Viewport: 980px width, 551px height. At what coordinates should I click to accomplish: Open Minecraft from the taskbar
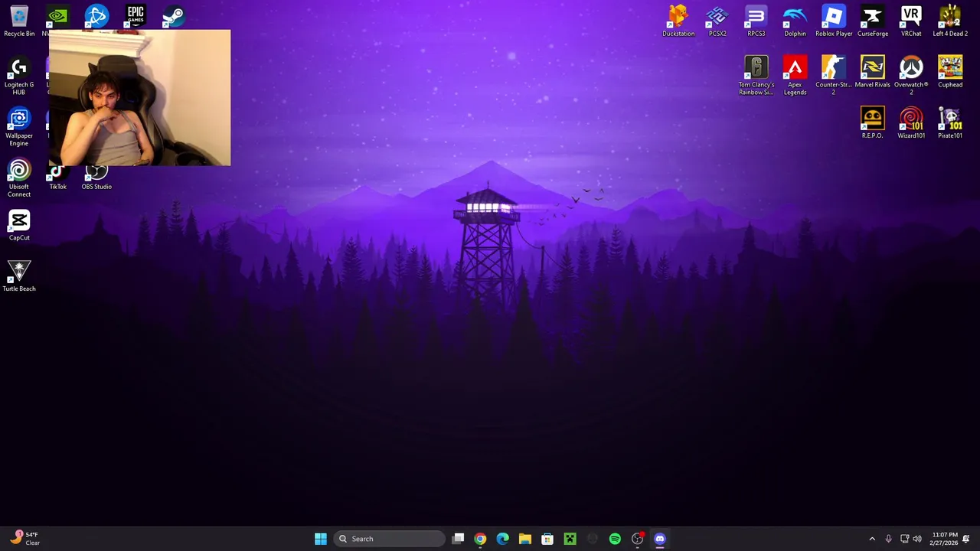point(570,539)
